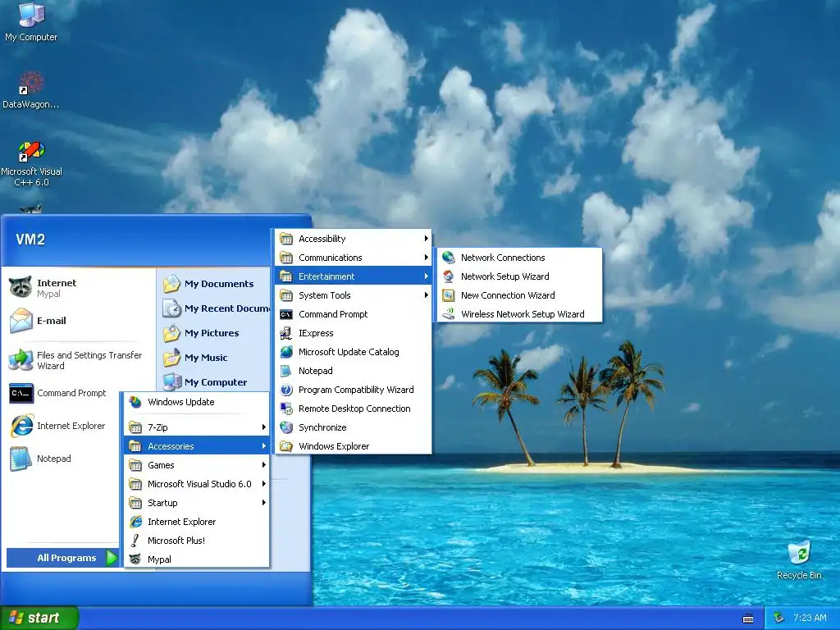Expand the Communications submenu arrow
The width and height of the screenshot is (840, 630).
pos(426,257)
